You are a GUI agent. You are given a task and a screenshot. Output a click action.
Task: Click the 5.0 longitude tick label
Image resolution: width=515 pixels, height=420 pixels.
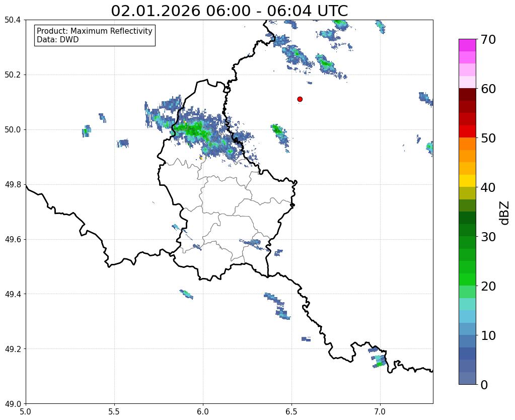(x=26, y=412)
